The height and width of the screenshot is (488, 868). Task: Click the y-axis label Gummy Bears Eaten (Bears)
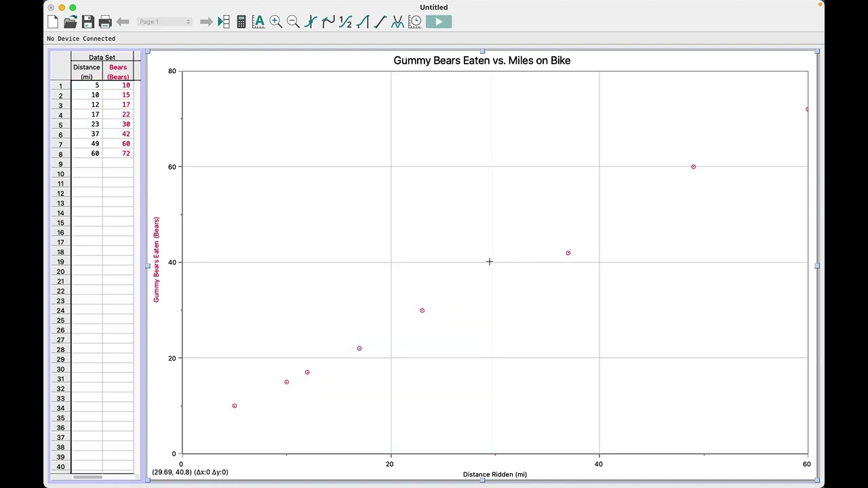[x=156, y=260]
